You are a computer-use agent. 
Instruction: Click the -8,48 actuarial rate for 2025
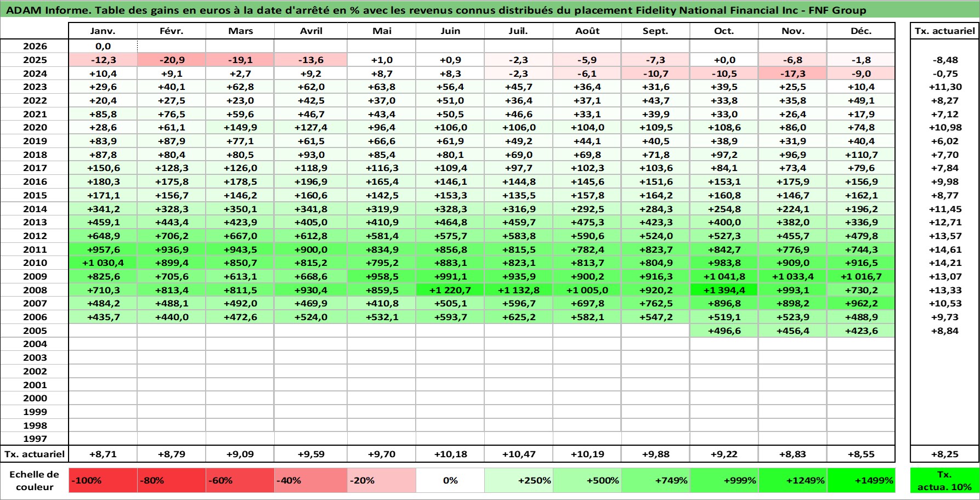[x=944, y=60]
